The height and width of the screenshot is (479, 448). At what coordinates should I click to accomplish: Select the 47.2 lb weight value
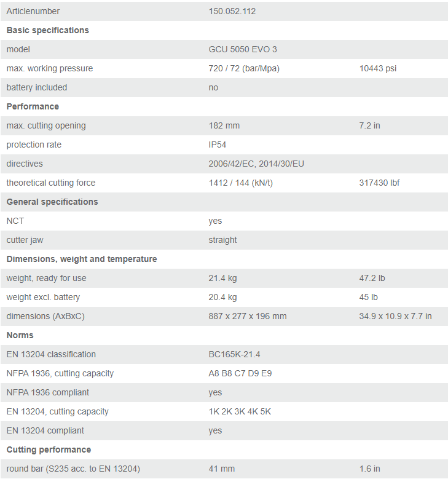coord(372,278)
